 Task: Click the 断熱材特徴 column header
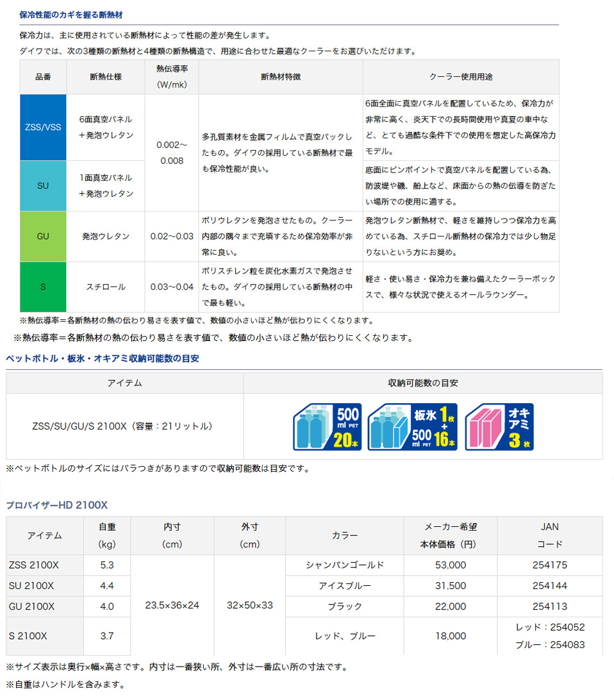281,77
